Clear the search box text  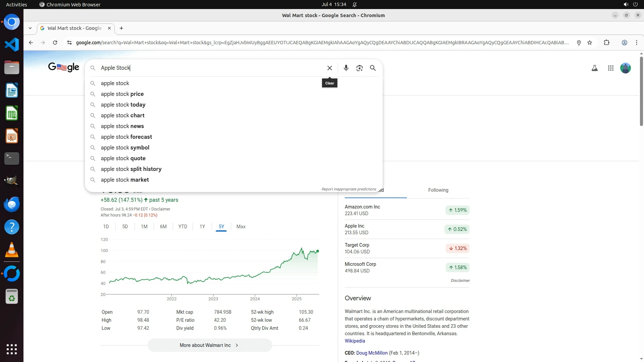click(x=329, y=68)
